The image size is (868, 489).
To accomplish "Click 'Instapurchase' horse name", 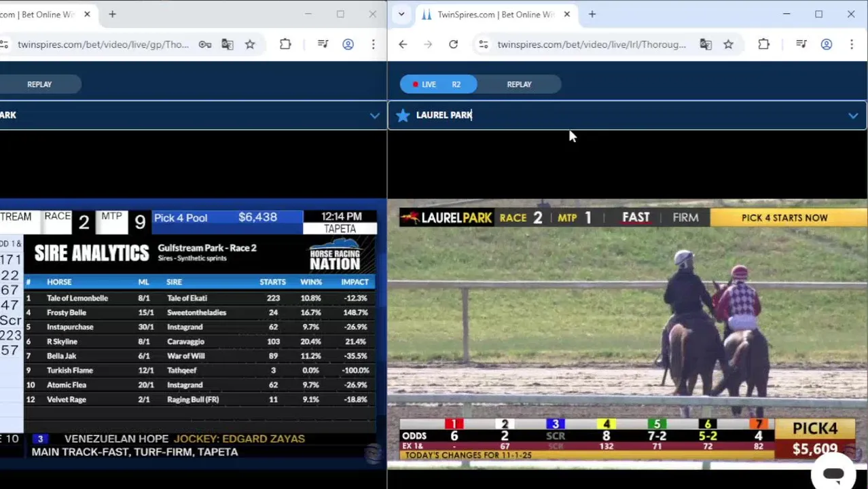I will pos(70,327).
